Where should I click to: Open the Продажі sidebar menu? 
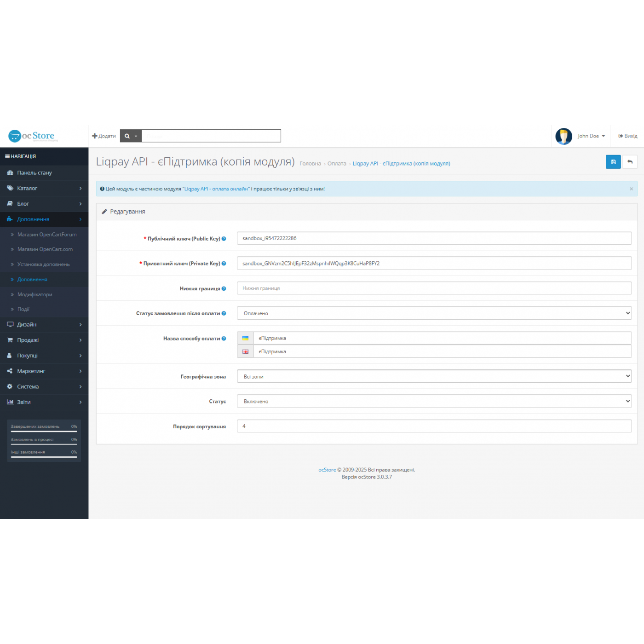[x=44, y=340]
